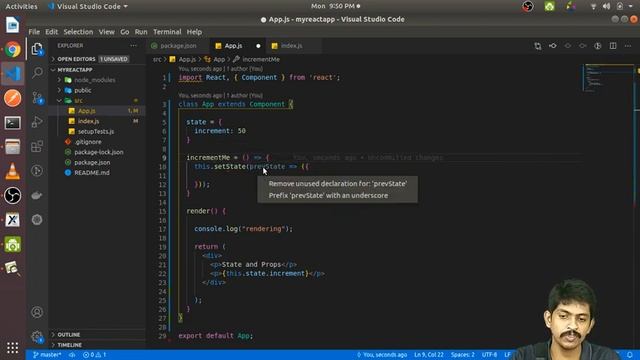Screen dimensions: 640x360
Task: Expand the Open Editors section
Action: [x=76, y=59]
